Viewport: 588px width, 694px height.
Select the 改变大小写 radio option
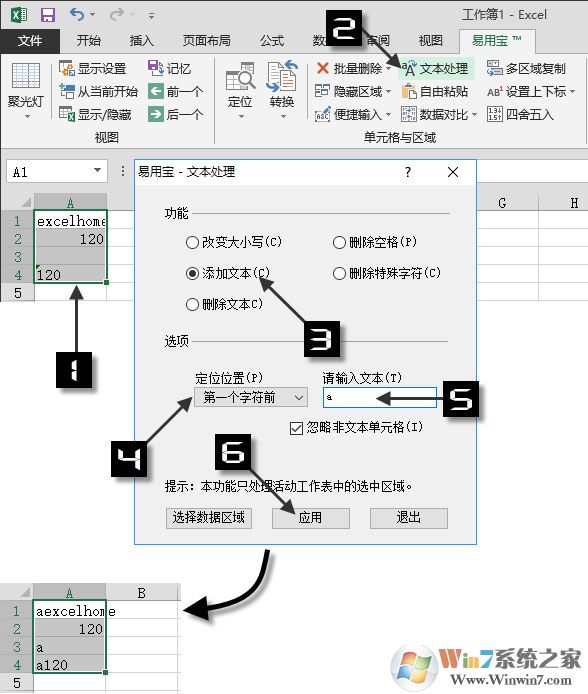click(192, 243)
